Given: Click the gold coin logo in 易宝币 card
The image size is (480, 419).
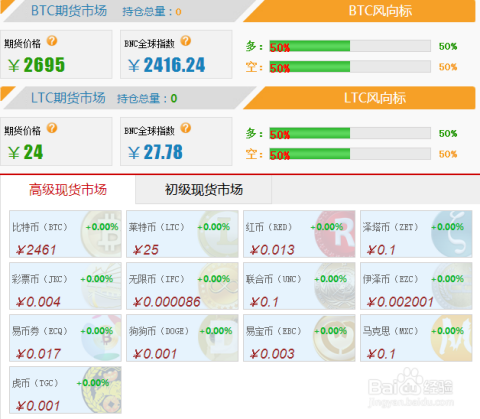Looking at the screenshot, I should (335, 338).
